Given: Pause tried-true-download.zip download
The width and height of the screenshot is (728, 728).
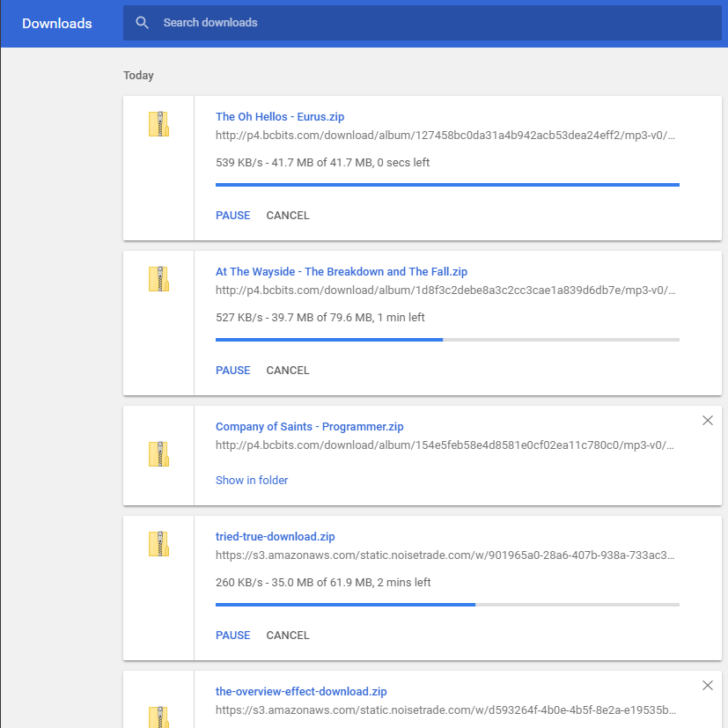Looking at the screenshot, I should [x=232, y=636].
